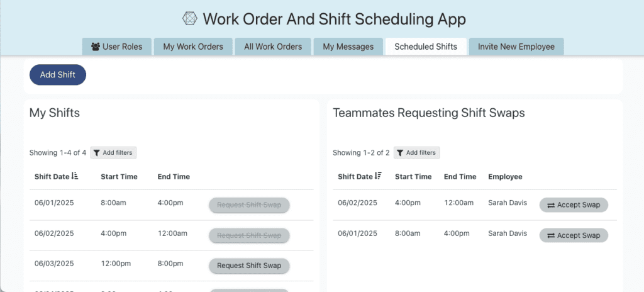Click the sort icon next to Shift Date in Teammates table
Viewport: 644px width, 292px height.
coord(378,177)
